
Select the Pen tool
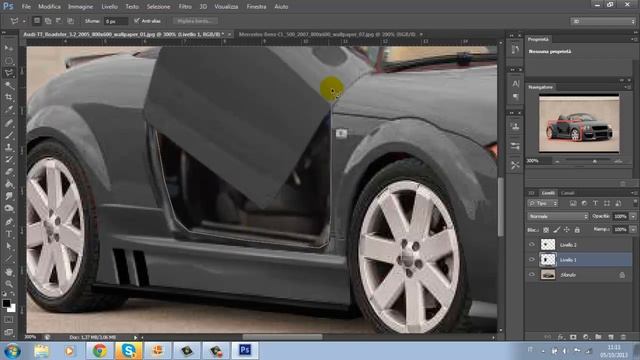[9, 222]
